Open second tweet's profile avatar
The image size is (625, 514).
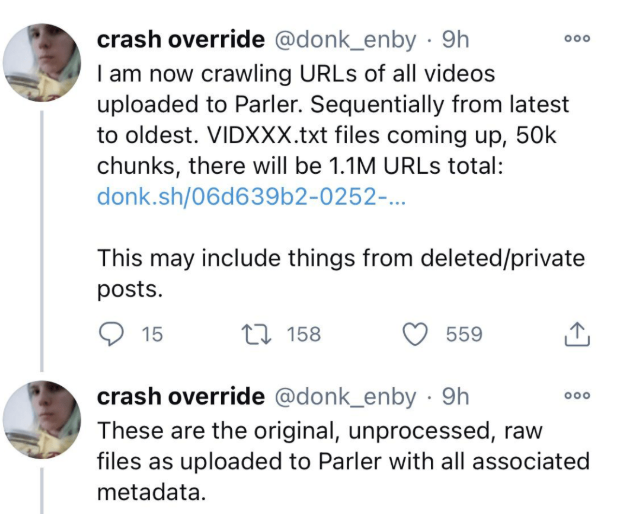43,422
